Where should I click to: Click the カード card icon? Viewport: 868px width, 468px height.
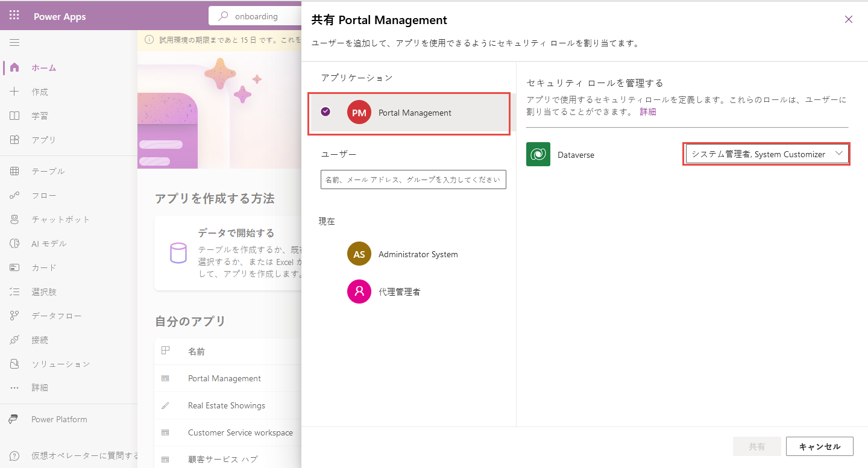[14, 267]
